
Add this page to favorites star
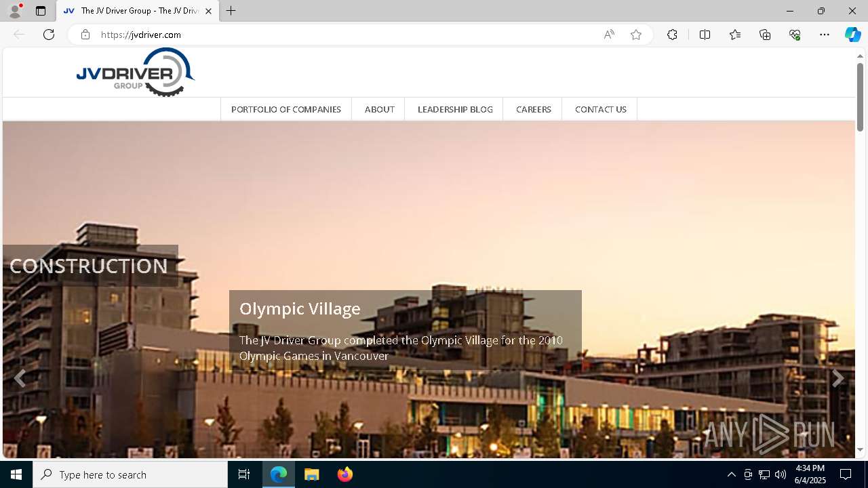click(x=636, y=35)
